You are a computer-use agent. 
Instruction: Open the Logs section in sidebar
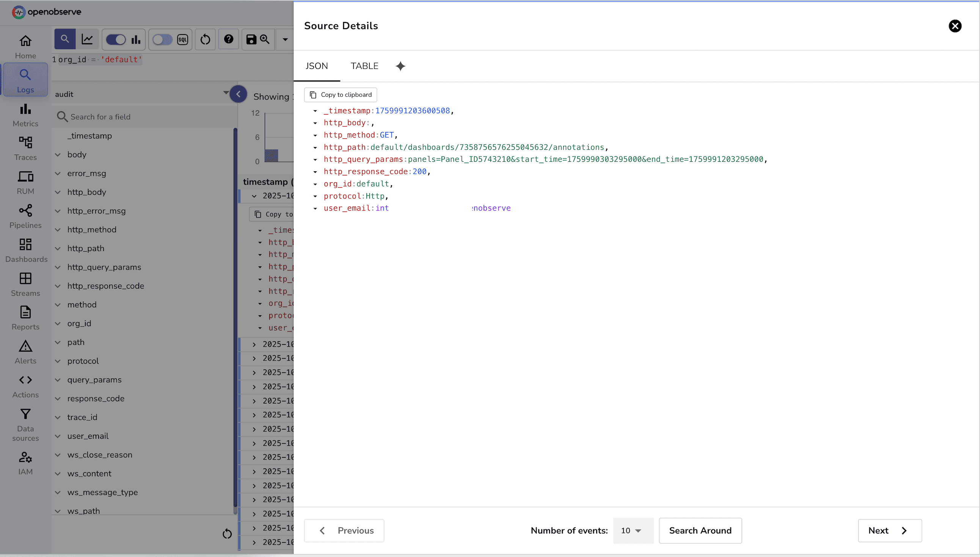tap(25, 79)
